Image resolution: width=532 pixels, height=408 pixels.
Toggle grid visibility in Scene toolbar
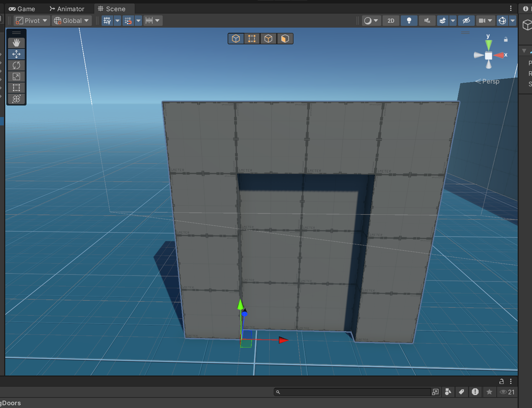[107, 21]
